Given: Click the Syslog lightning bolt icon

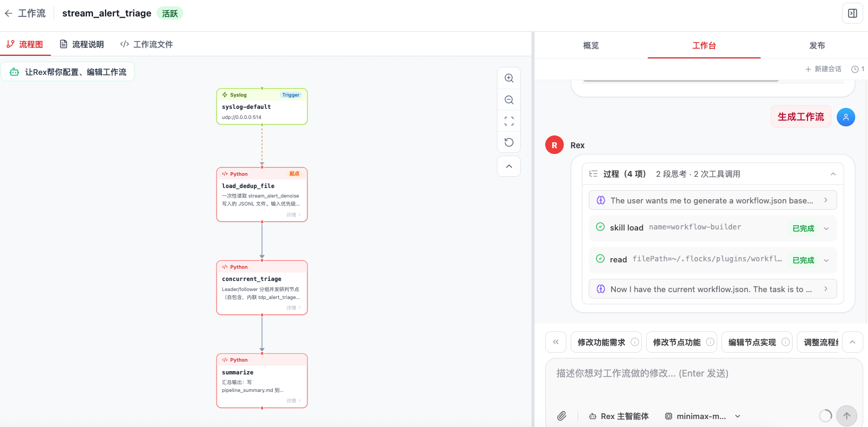Looking at the screenshot, I should point(225,95).
